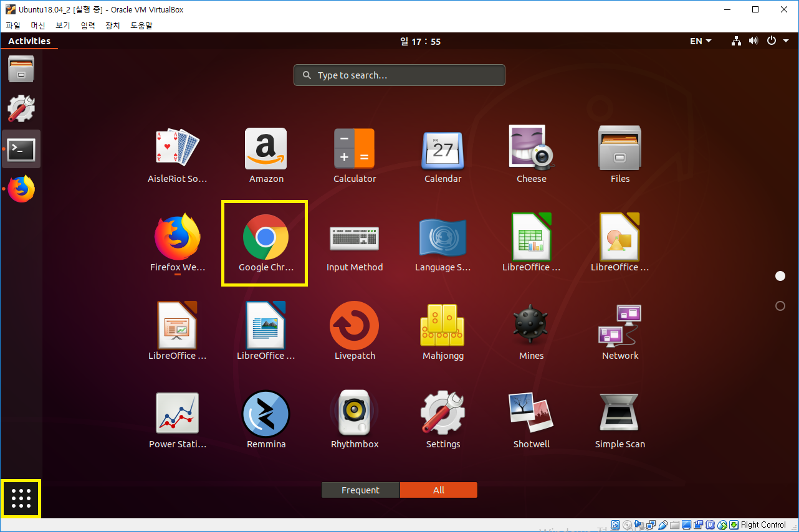Show All applications

click(x=439, y=490)
